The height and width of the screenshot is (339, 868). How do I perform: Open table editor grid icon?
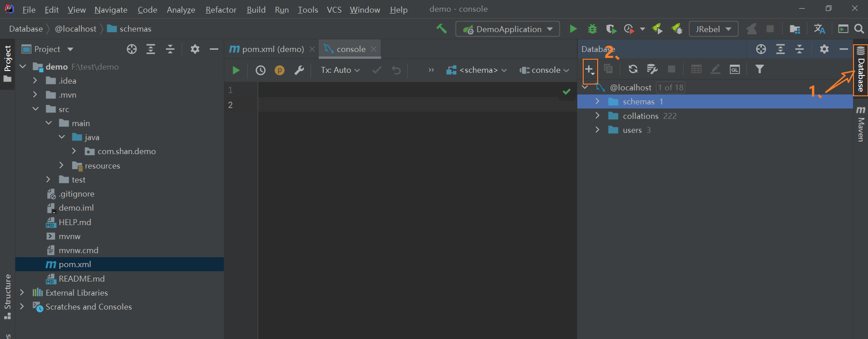pyautogui.click(x=696, y=69)
